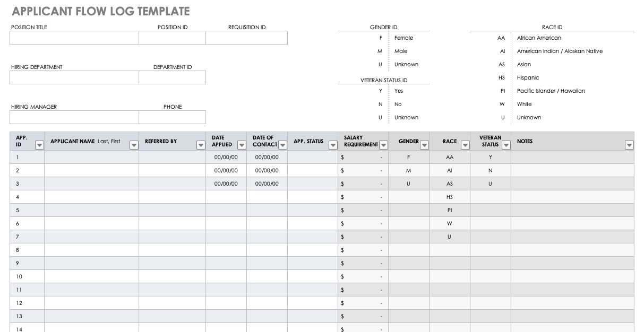Click the Department ID field
This screenshot has height=332, width=644.
[x=172, y=77]
